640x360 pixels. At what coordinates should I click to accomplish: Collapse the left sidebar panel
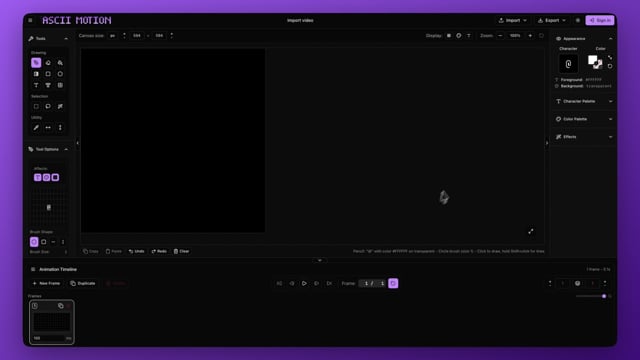click(78, 143)
